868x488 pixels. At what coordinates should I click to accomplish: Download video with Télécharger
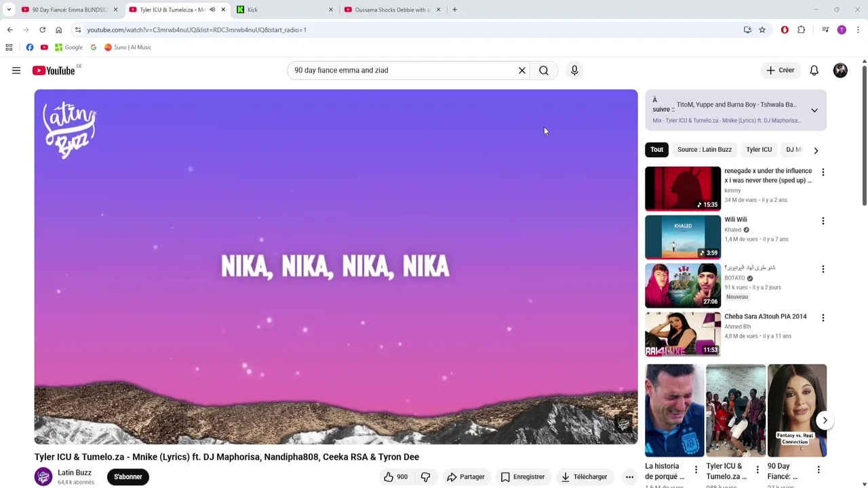(x=584, y=477)
